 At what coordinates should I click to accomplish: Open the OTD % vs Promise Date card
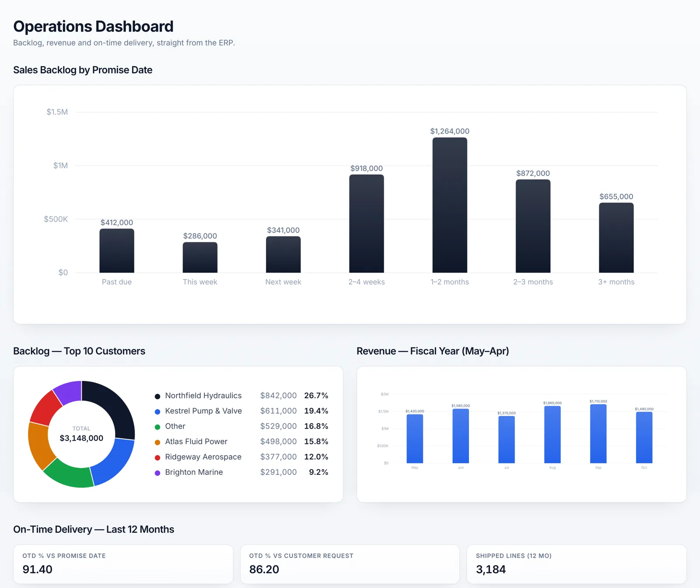pos(123,564)
